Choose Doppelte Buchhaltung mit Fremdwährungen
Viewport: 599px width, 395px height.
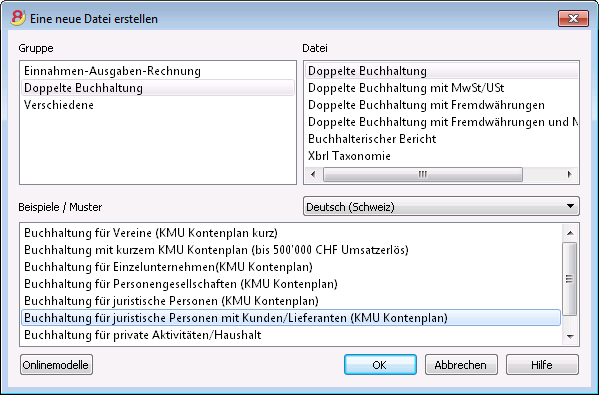click(426, 105)
